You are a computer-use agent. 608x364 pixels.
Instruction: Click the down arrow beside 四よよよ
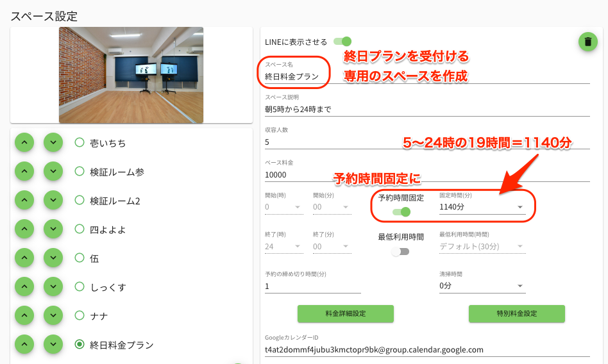53,229
